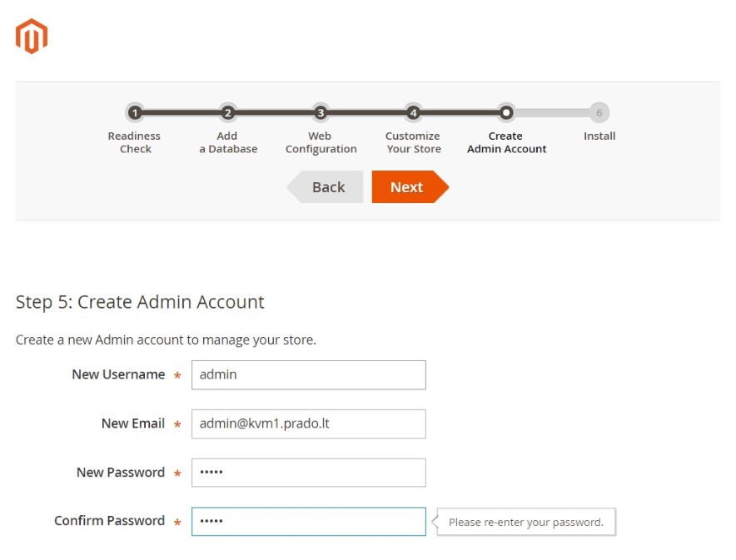Click the step 6 Install circle
Screen dimensions: 736x560
tap(599, 112)
